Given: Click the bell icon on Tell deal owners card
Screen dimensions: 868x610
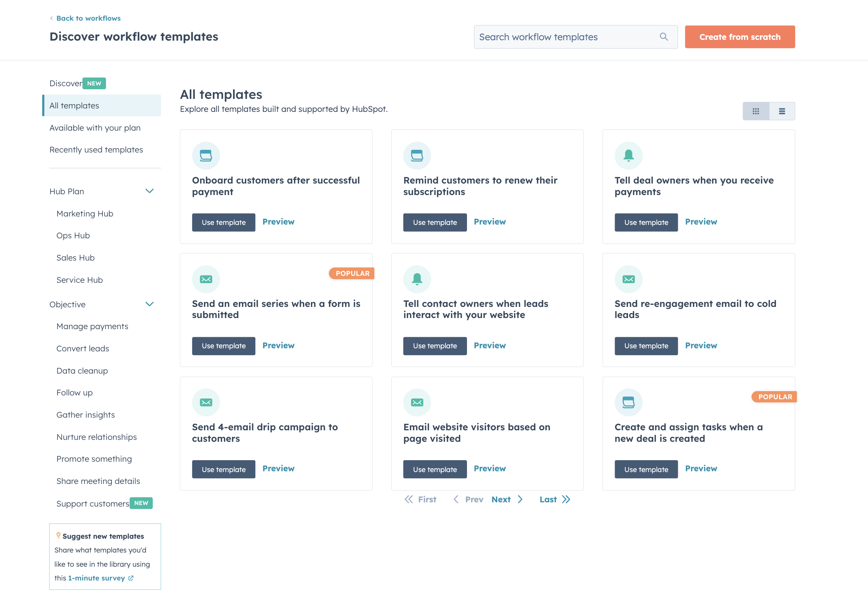Looking at the screenshot, I should [628, 156].
